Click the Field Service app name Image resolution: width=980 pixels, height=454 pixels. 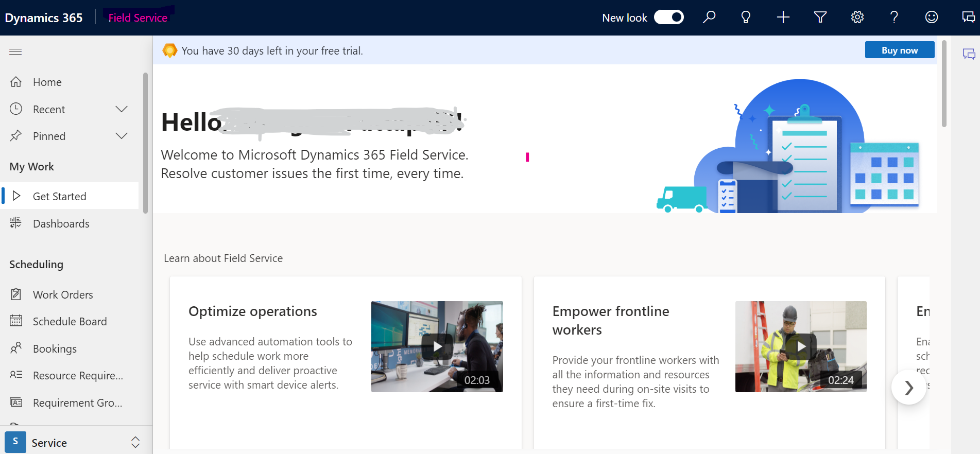point(137,18)
